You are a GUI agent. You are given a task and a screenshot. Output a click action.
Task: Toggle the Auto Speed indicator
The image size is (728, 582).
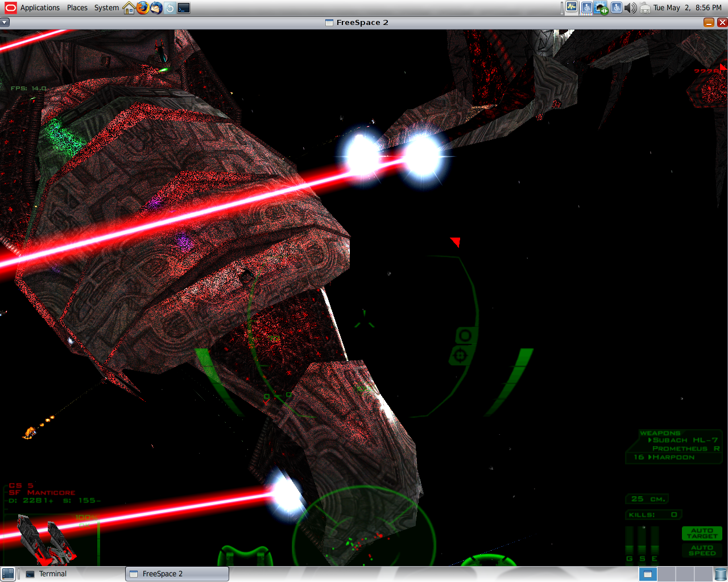[702, 550]
